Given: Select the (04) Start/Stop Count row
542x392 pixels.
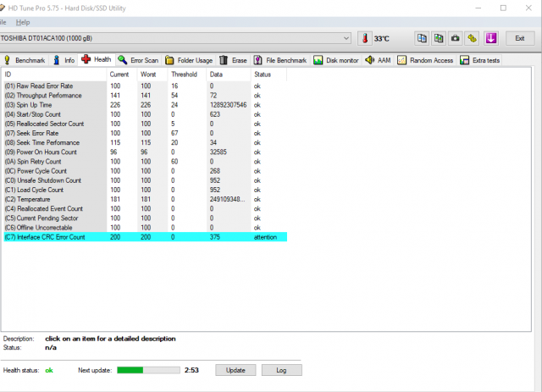Looking at the screenshot, I should click(x=145, y=114).
